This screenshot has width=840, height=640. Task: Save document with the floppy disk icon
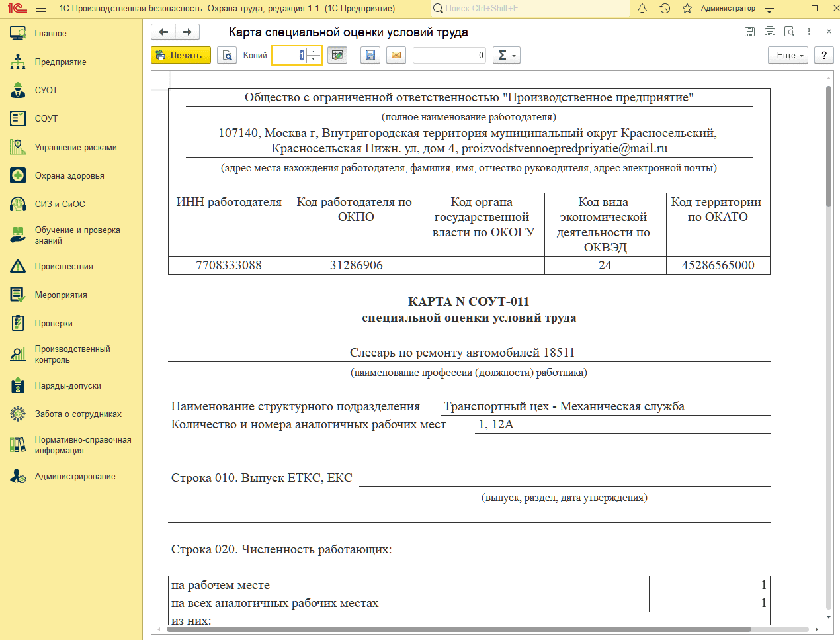coord(370,55)
